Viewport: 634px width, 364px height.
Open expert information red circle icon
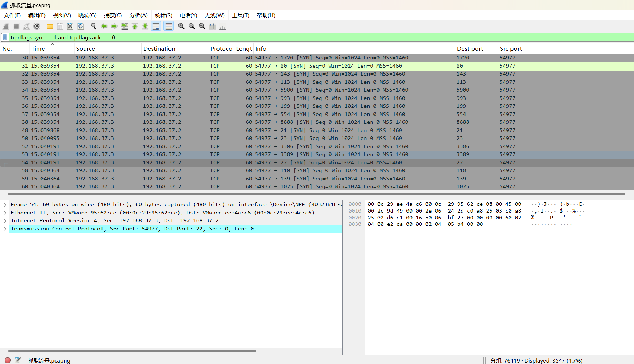(x=8, y=360)
